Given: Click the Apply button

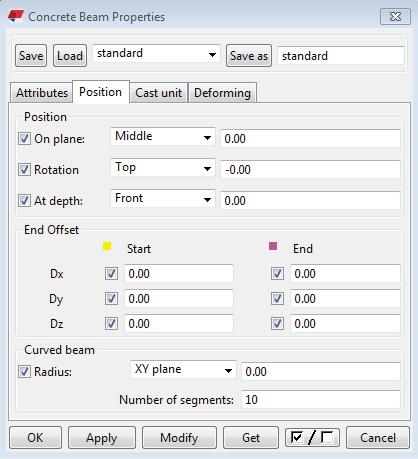Looking at the screenshot, I should pyautogui.click(x=102, y=437).
